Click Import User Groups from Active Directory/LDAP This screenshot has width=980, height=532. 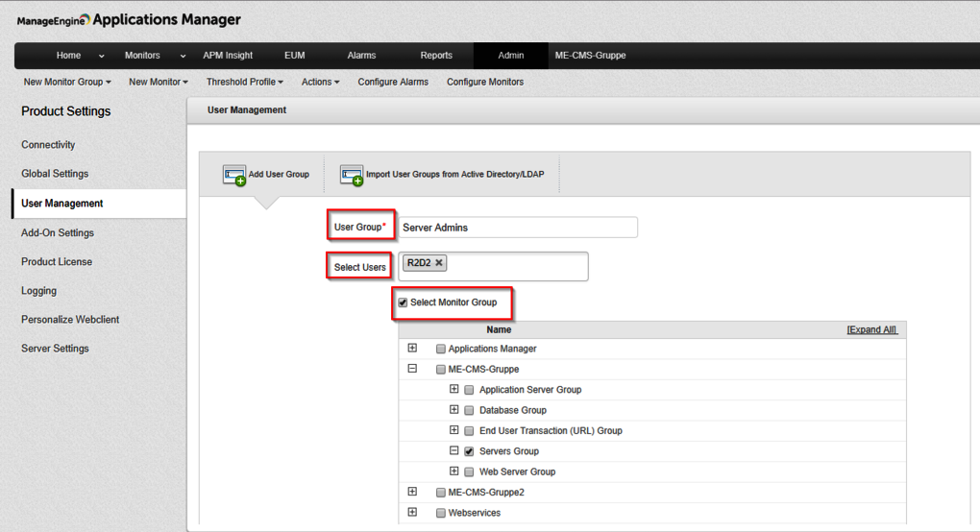(455, 174)
